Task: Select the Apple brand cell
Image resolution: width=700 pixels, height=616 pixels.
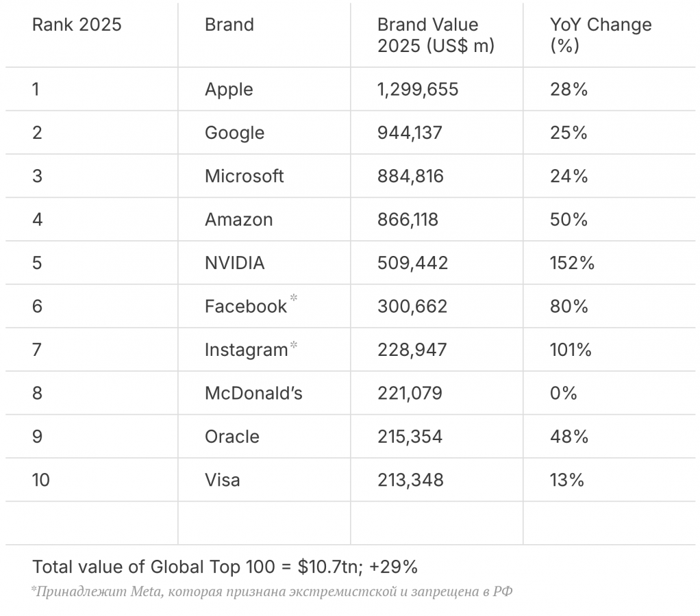Action: [229, 90]
